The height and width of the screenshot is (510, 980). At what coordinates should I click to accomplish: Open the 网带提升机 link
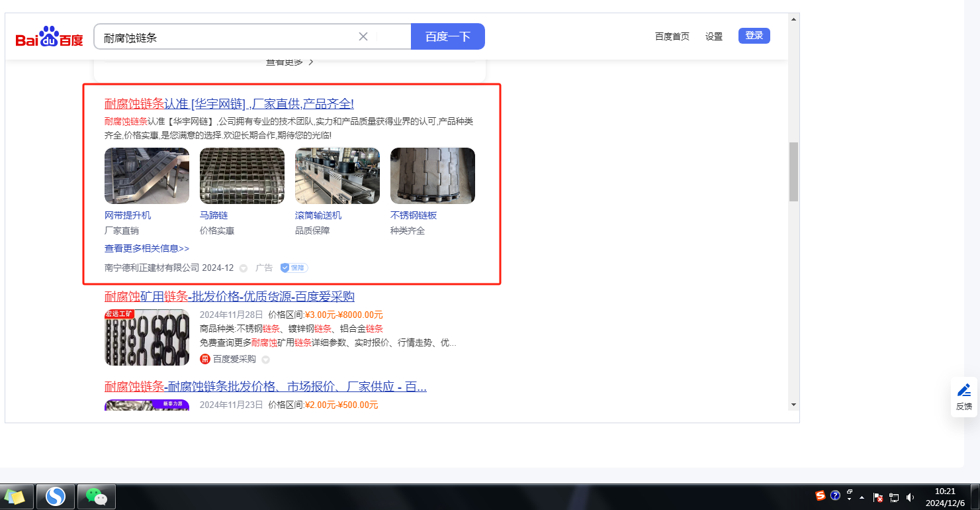point(128,215)
